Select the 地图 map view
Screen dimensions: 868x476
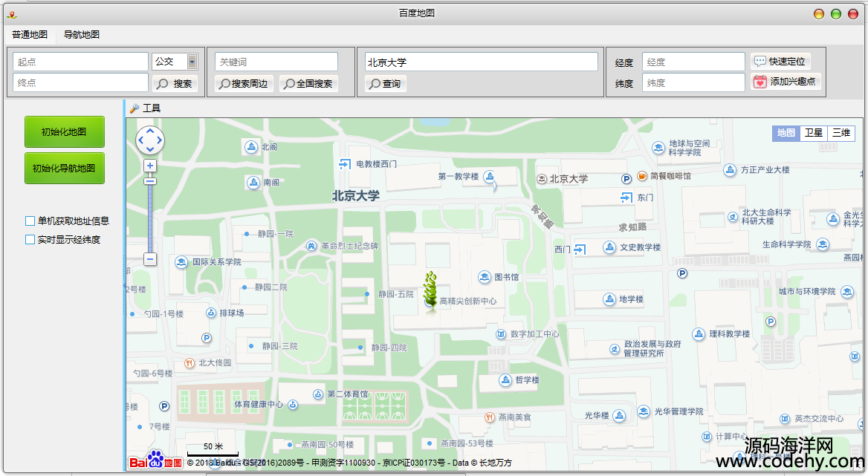click(x=786, y=133)
